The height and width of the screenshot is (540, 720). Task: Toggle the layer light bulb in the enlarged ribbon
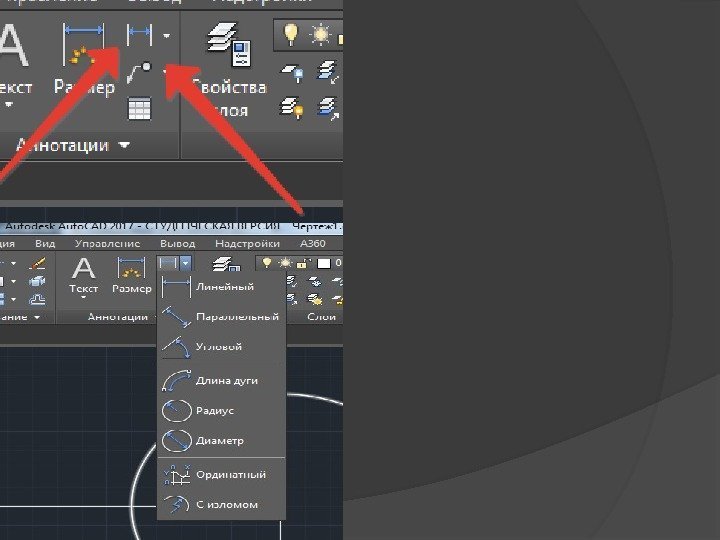(290, 33)
